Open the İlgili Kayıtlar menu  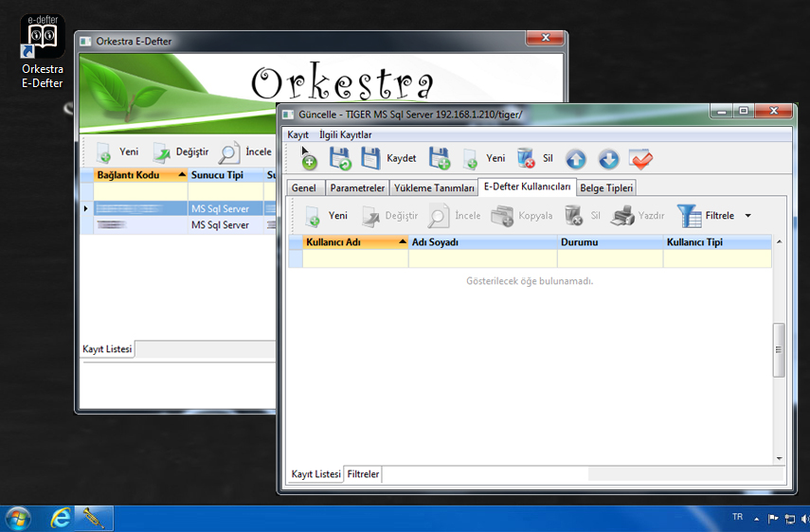[x=345, y=134]
